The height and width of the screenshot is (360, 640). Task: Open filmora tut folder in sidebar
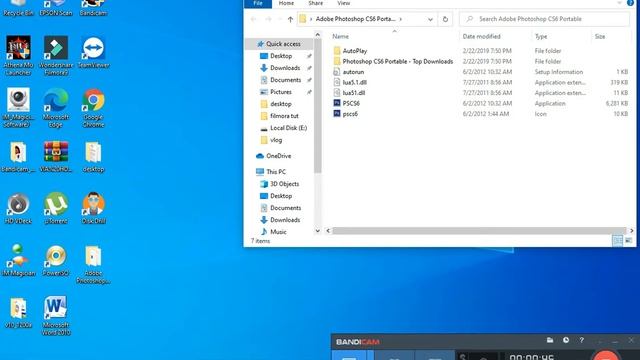284,116
